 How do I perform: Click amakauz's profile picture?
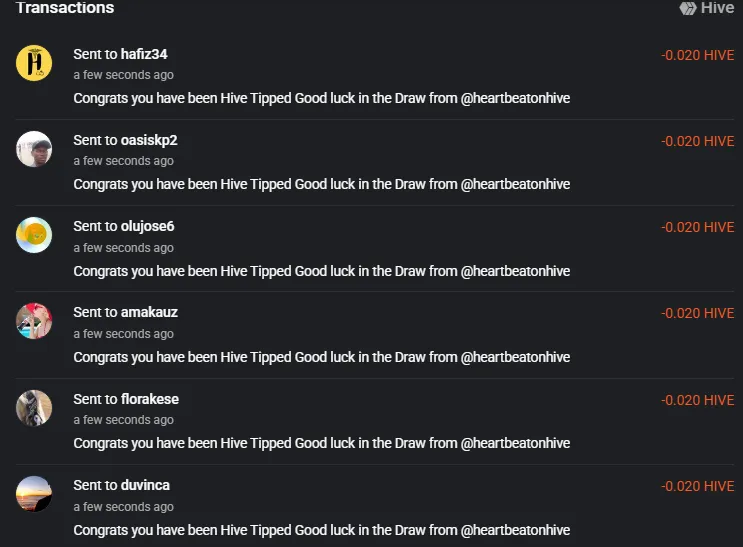[x=34, y=321]
